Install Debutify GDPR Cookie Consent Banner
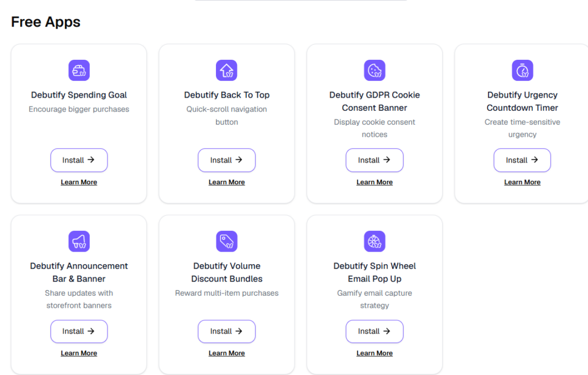Image resolution: width=588 pixels, height=375 pixels. (374, 160)
